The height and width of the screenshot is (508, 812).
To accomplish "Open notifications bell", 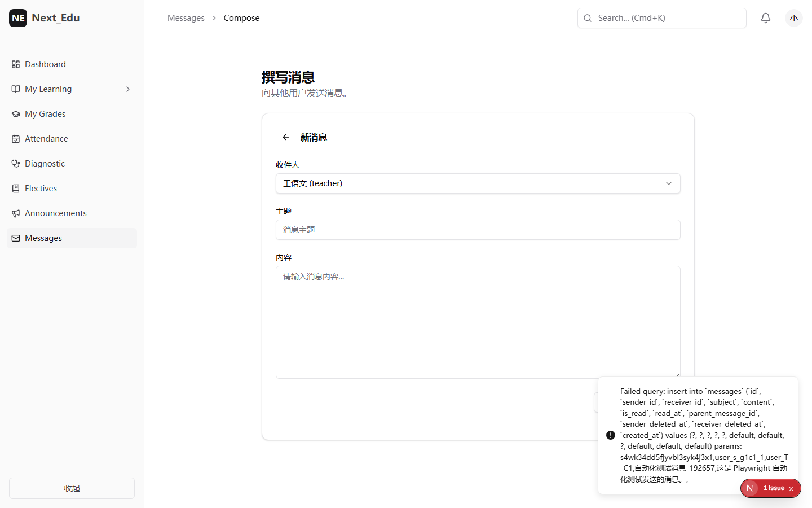I will [x=766, y=18].
